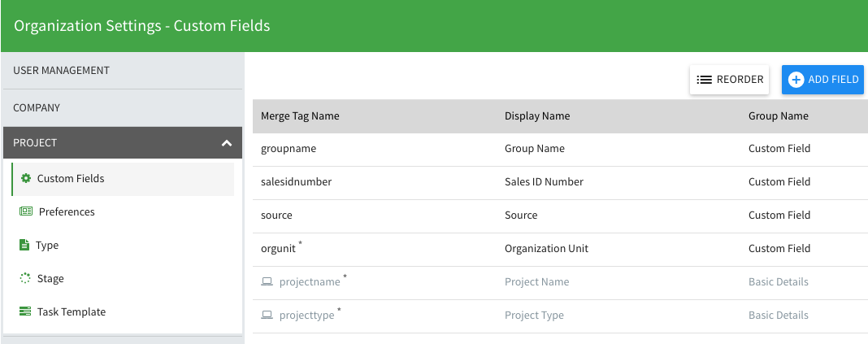Open the salesidnumber field row
Image resolution: width=868 pixels, height=344 pixels.
pos(296,182)
